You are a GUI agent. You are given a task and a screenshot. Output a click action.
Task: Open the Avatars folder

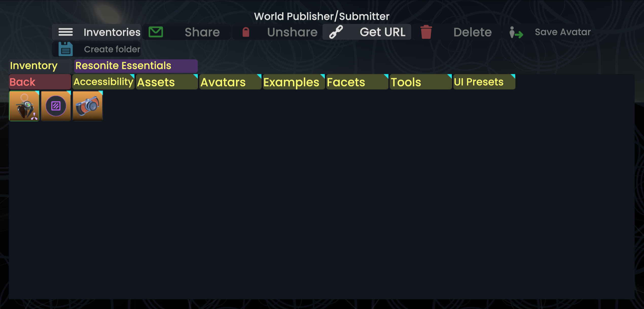click(230, 82)
